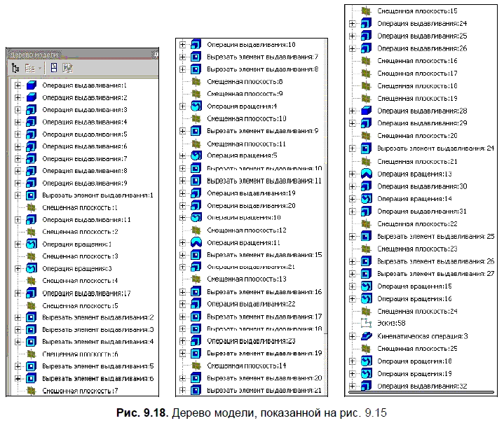Select row 'Операция вращения:15'
This screenshot has width=504, height=423.
tap(414, 286)
